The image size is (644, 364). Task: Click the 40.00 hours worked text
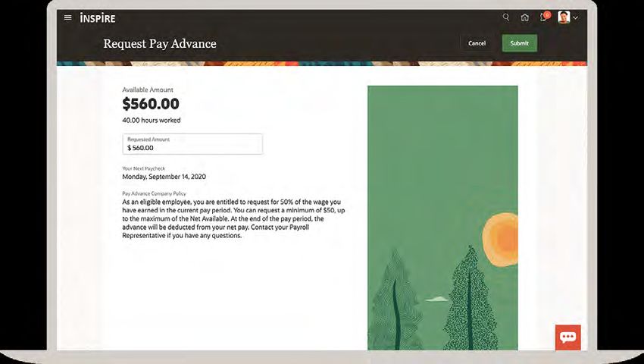pos(151,120)
